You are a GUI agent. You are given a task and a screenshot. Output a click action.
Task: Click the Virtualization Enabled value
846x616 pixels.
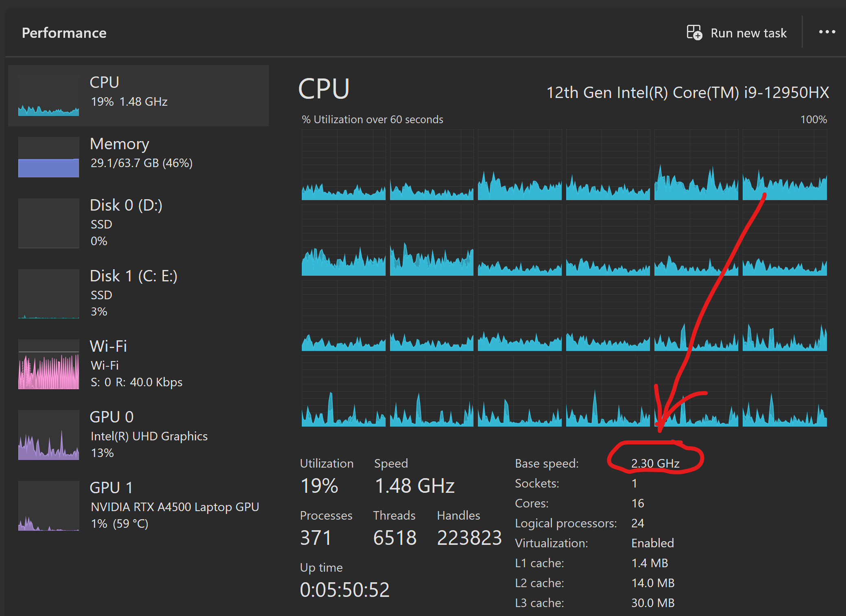[653, 543]
